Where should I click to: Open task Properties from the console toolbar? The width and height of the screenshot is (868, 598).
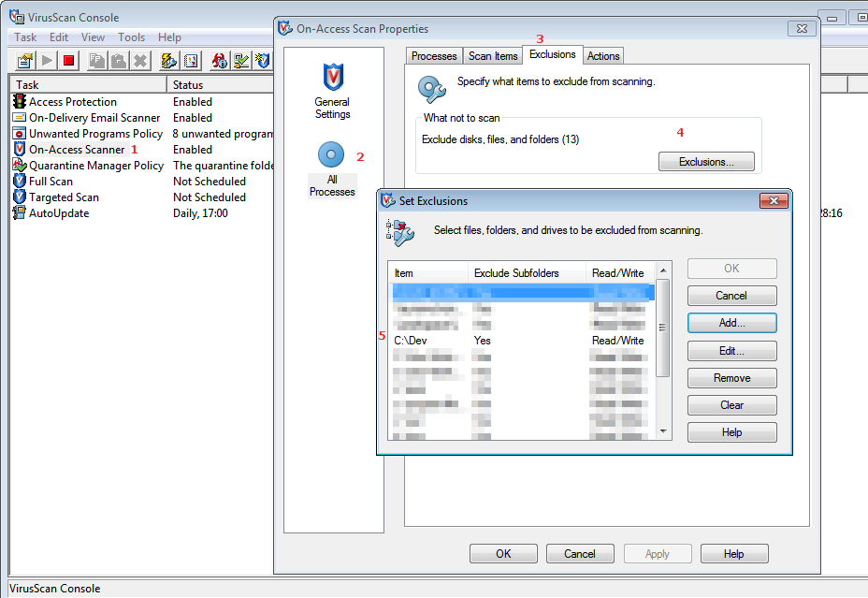25,60
